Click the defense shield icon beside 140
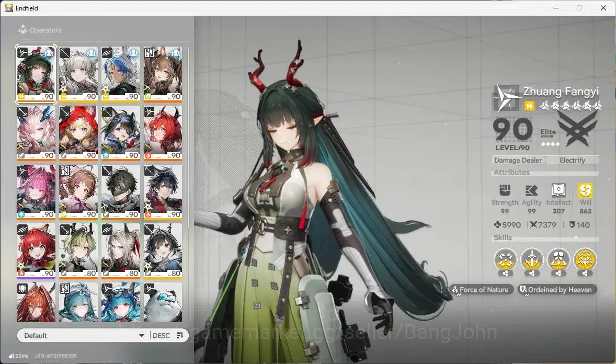This screenshot has height=364, width=616. tap(572, 224)
